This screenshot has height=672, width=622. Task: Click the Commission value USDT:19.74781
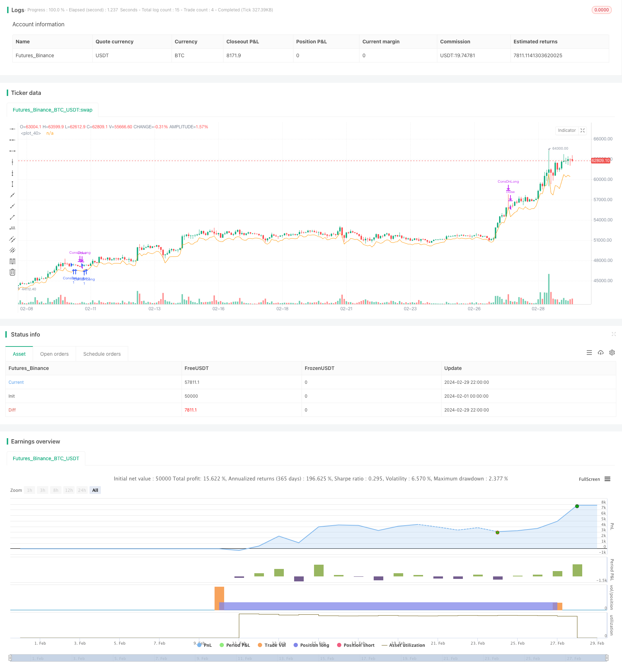458,55
